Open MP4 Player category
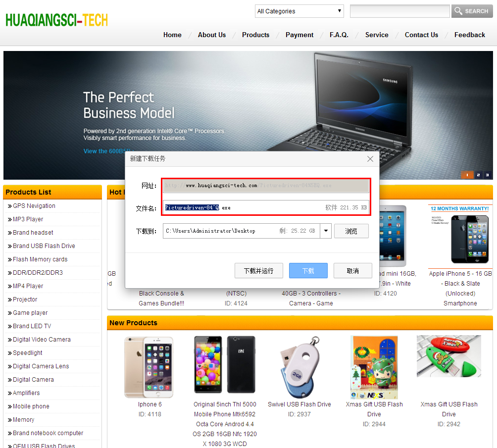This screenshot has width=497, height=448. [x=28, y=286]
